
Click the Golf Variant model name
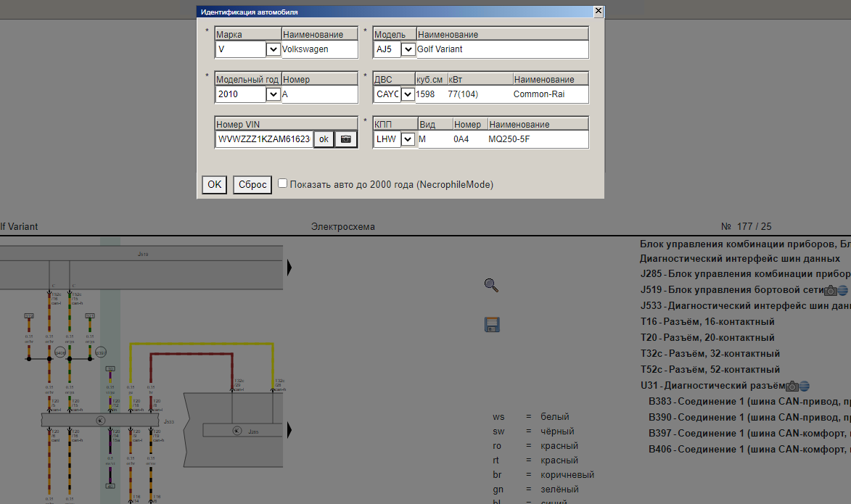tap(440, 49)
